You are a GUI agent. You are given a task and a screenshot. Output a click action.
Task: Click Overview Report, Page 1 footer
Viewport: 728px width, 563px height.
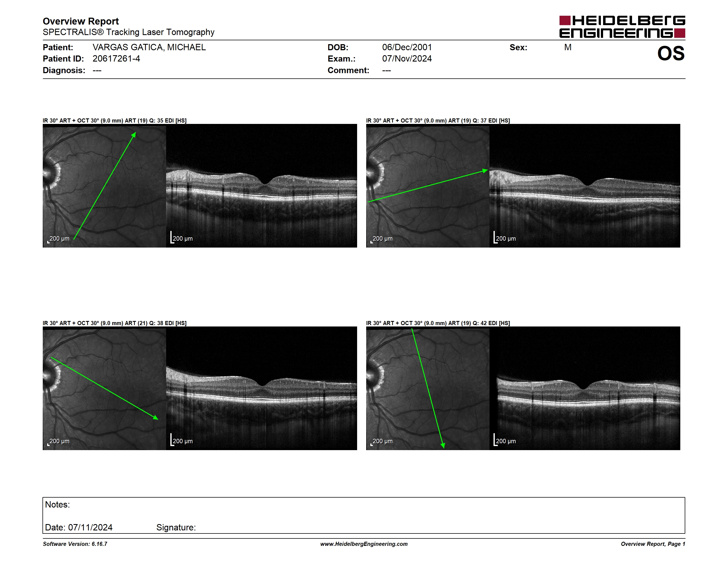point(653,544)
